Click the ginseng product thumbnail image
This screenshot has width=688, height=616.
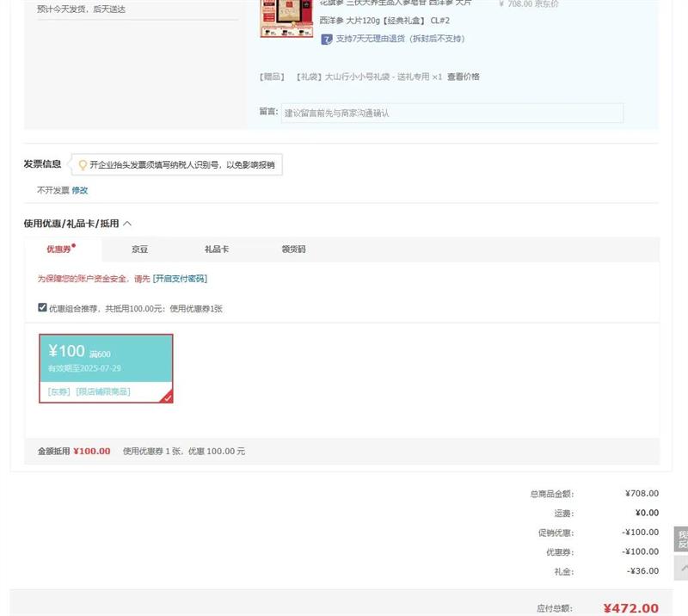point(286,19)
